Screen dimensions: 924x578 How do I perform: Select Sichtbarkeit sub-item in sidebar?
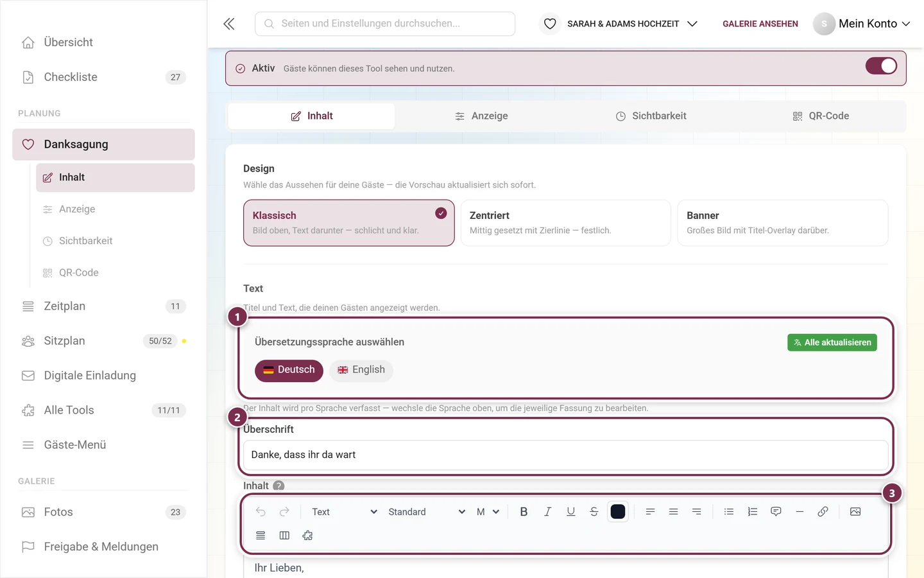pos(116,241)
